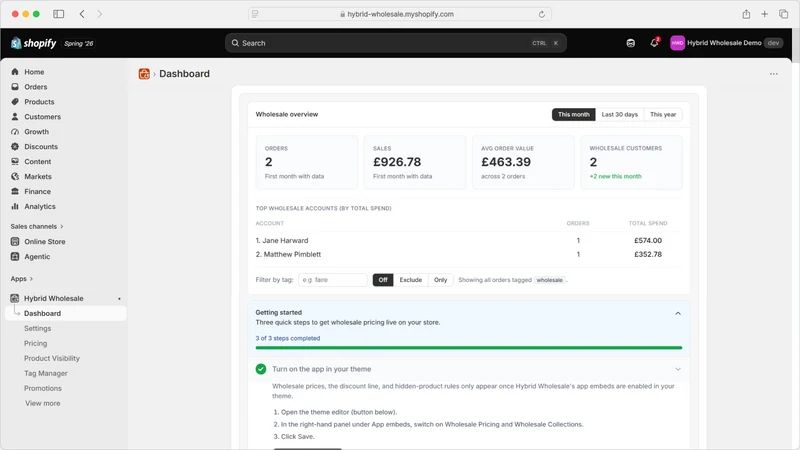Click the pin dot next to Hybrid Wholesale
Viewport: 800px width, 450px height.
[119, 298]
